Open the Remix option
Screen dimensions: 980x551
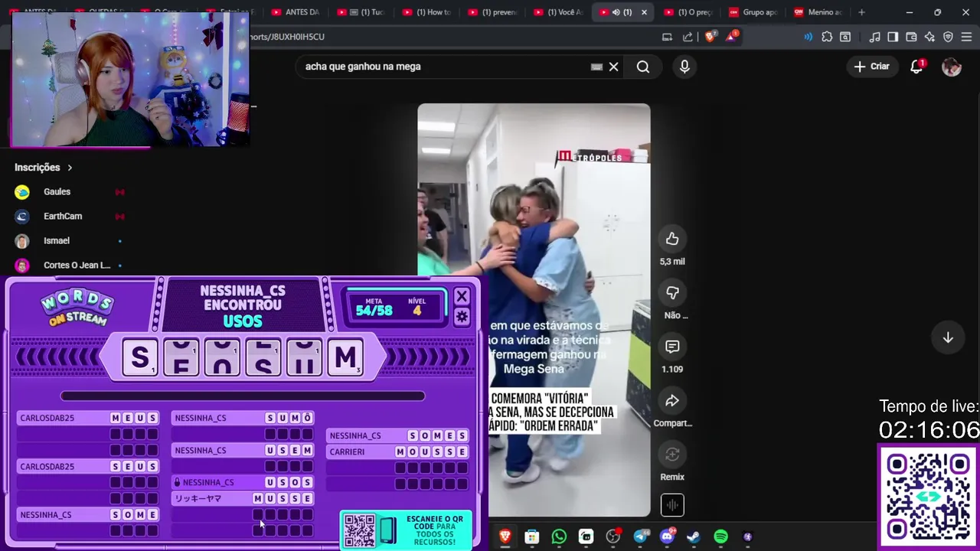click(x=672, y=455)
